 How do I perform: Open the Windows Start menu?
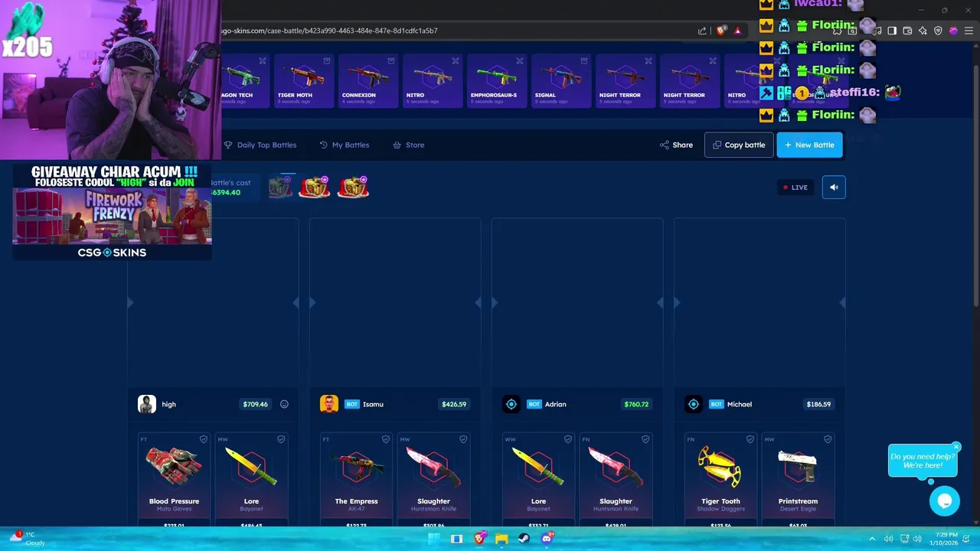433,539
